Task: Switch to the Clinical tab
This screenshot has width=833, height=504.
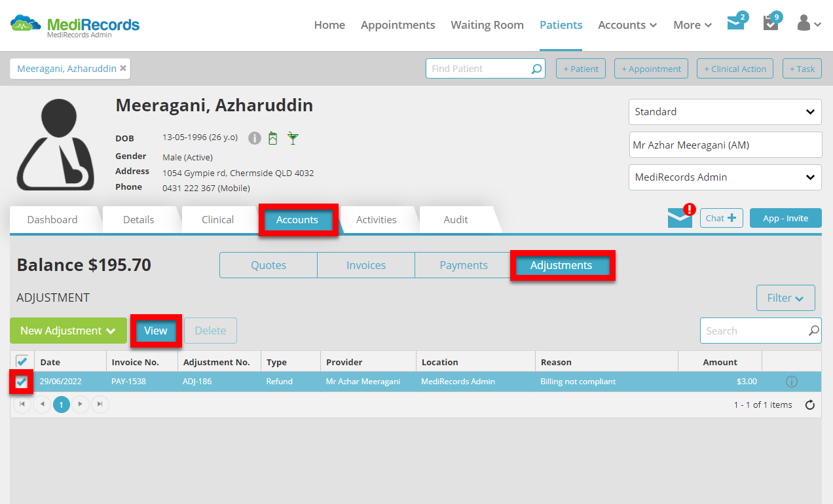Action: 217,219
